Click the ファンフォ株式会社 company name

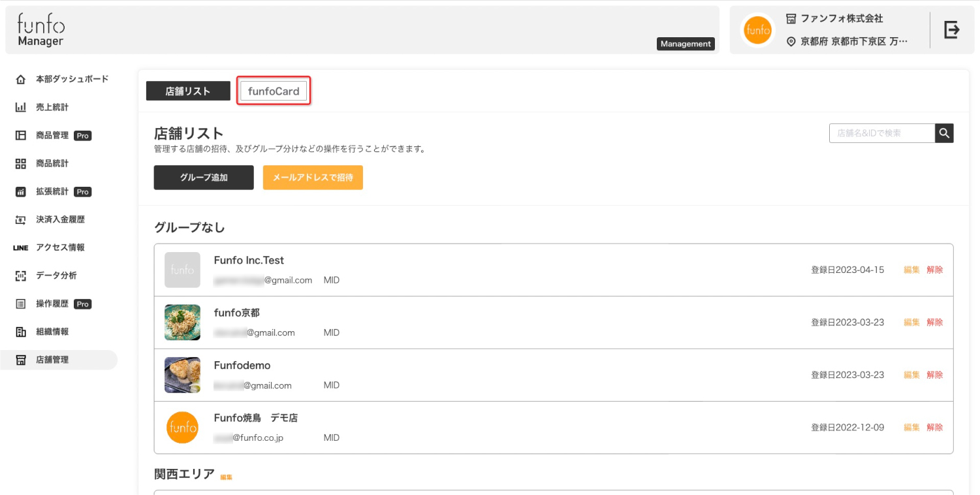[x=842, y=18]
